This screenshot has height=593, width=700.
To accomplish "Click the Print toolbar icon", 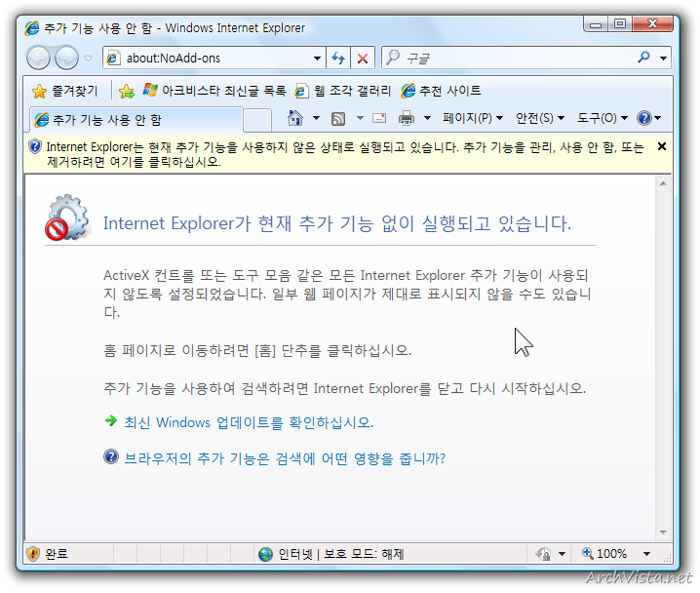I will click(x=407, y=118).
